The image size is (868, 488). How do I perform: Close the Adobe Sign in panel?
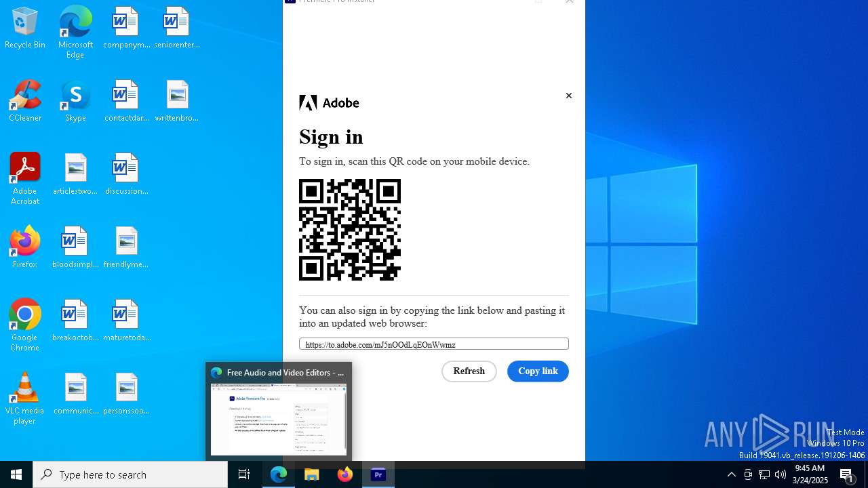(569, 96)
